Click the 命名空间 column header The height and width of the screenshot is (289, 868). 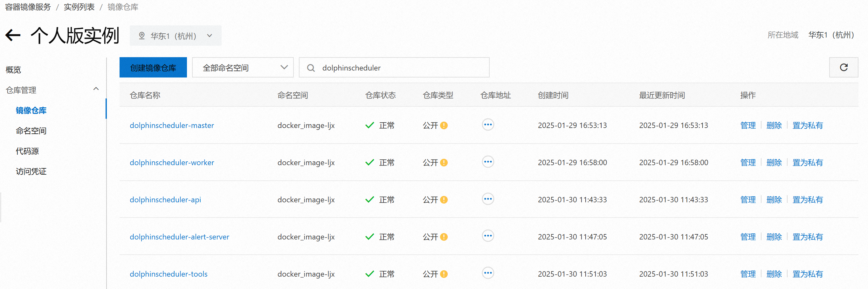point(293,95)
